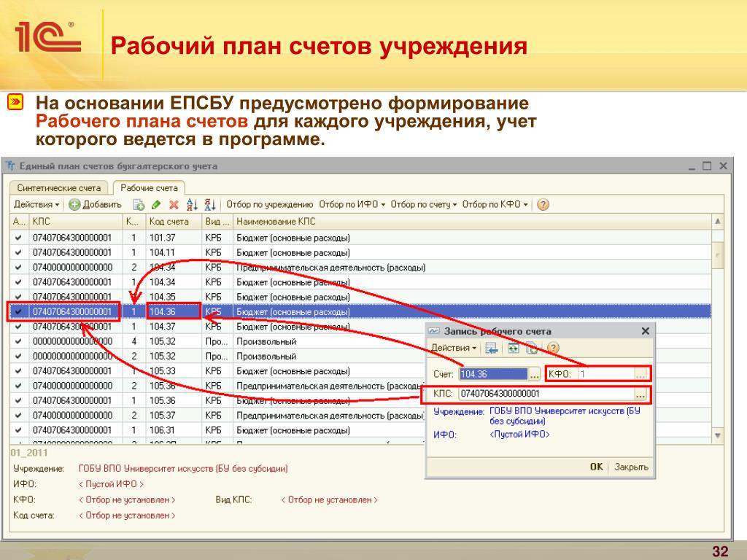Screen dimensions: 747x560
Task: Toggle the checkmark in the 105.33 row
Action: coord(18,371)
